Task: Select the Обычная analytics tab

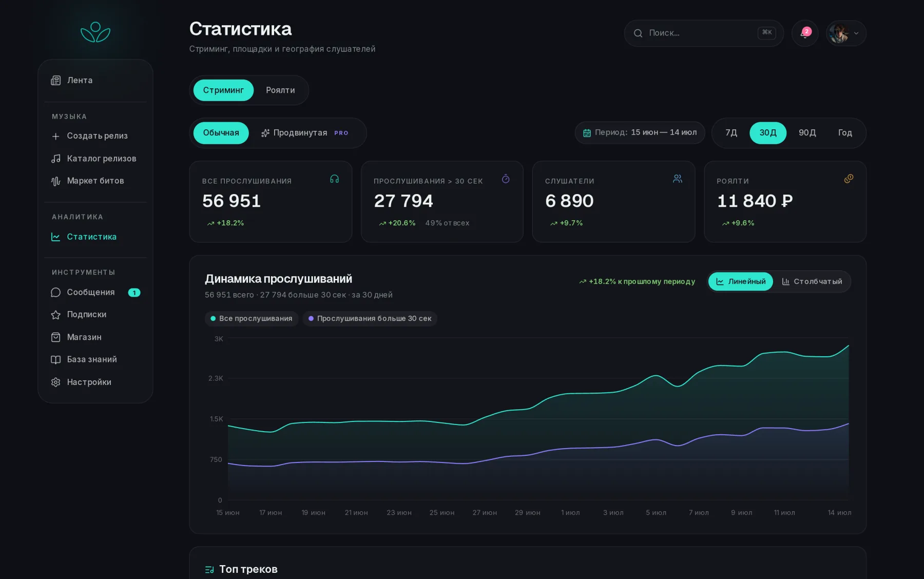Action: (221, 133)
